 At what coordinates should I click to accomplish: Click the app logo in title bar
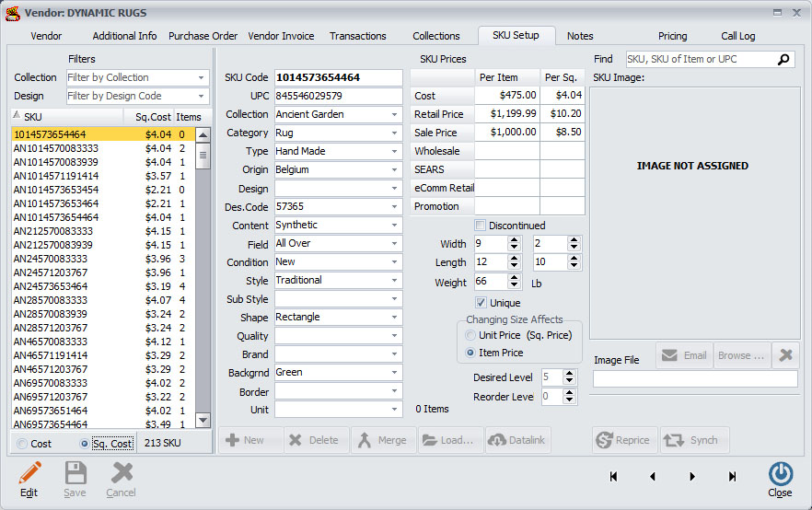13,13
